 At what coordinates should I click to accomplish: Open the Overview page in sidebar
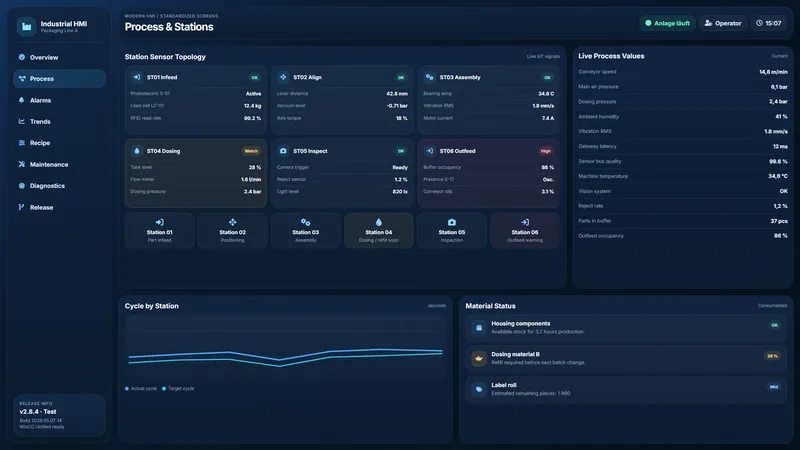[59, 58]
